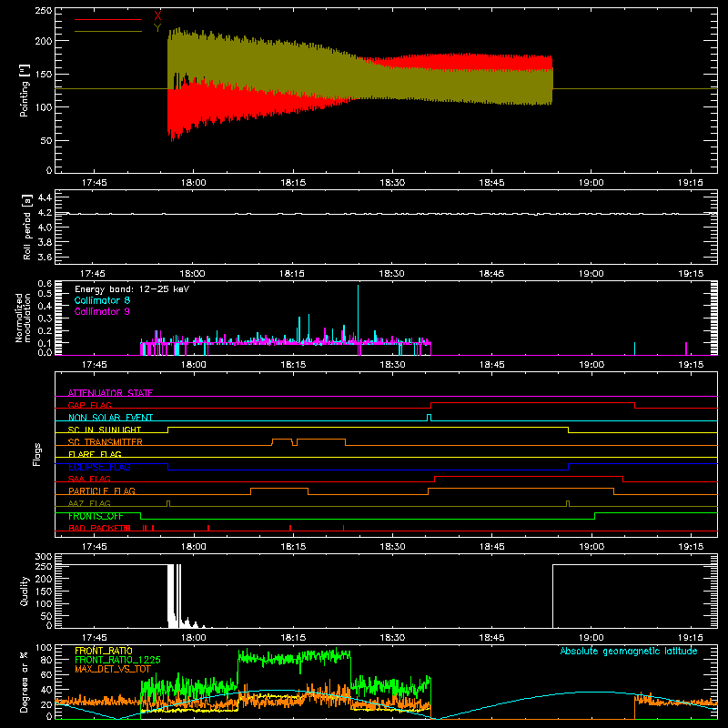The width and height of the screenshot is (728, 728).
Task: Click 19:15 time label under Quality plot
Action: [x=691, y=638]
